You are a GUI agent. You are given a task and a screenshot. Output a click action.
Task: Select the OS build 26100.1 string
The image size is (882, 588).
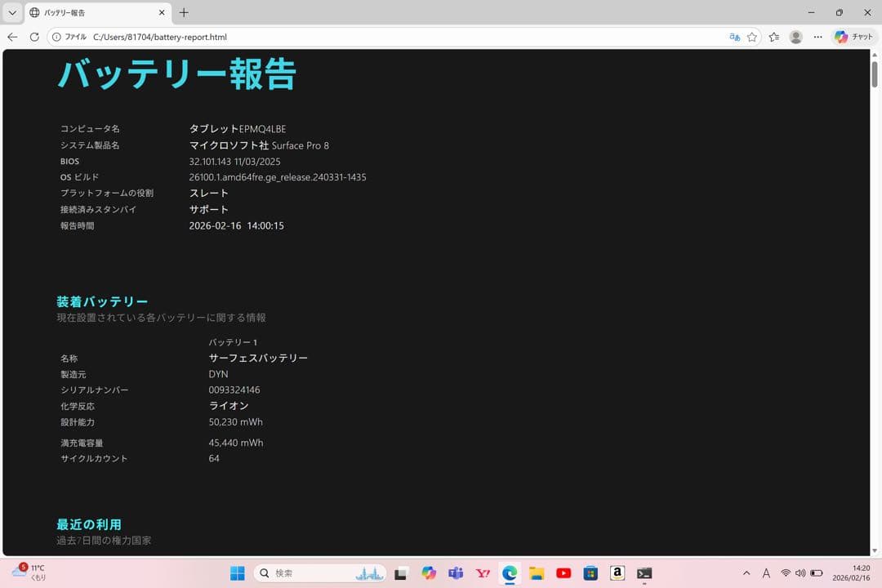(278, 177)
